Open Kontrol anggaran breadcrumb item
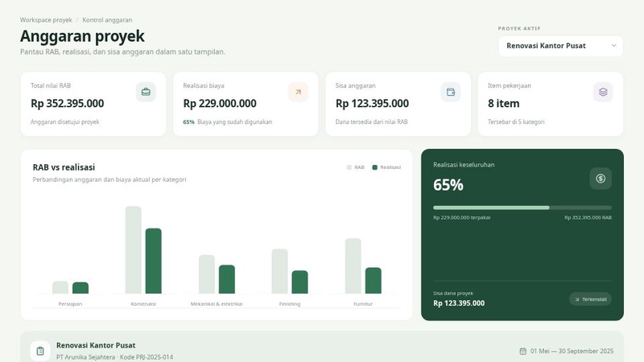Image resolution: width=644 pixels, height=362 pixels. pos(107,19)
